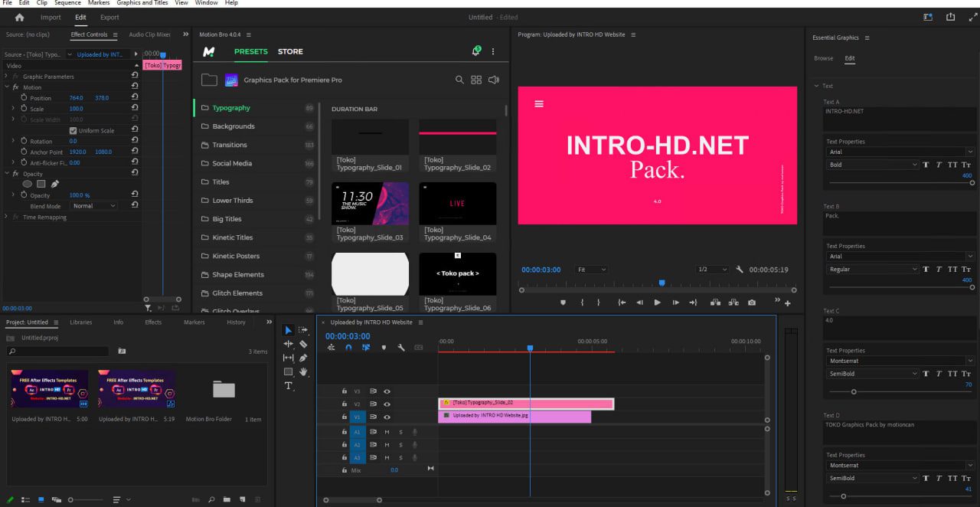The width and height of the screenshot is (980, 507).
Task: Click the Program monitor settings wrench
Action: 739,270
